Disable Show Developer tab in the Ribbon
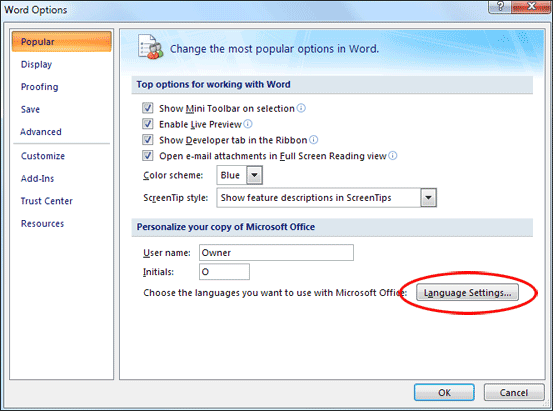This screenshot has height=411, width=553. (x=147, y=140)
